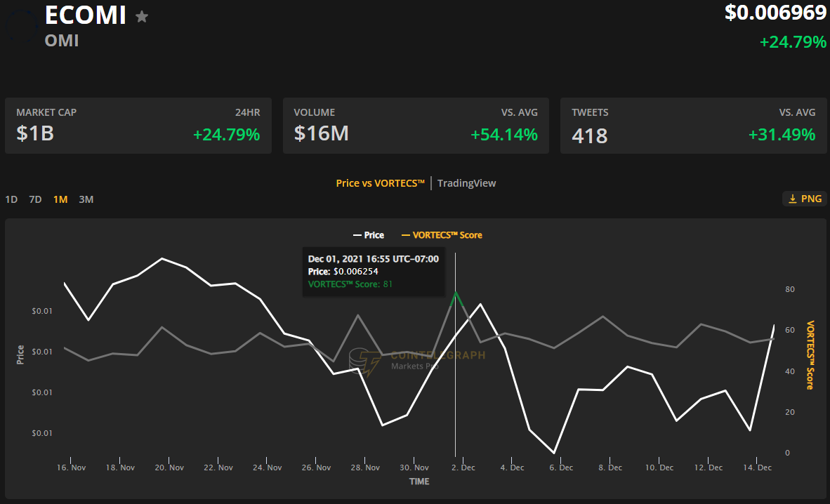Select the Price vs VORTECS™ tab
Viewport: 830px width, 504px height.
[381, 183]
